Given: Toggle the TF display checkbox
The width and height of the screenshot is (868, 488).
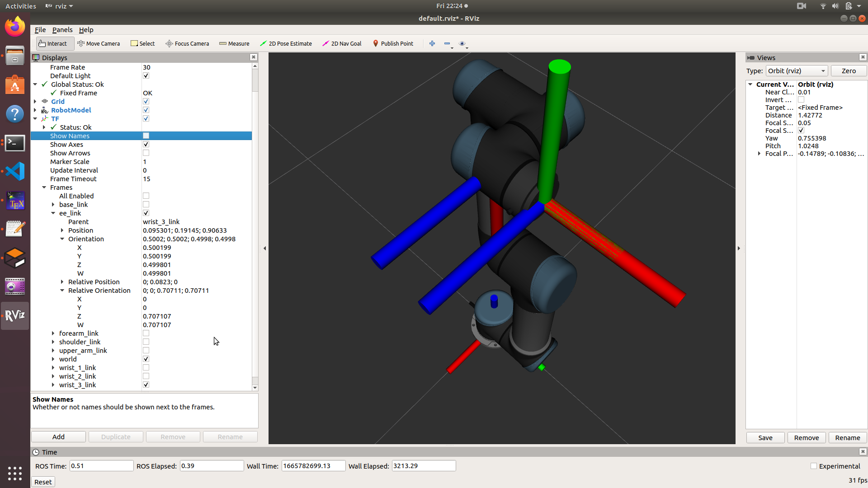Looking at the screenshot, I should [146, 119].
